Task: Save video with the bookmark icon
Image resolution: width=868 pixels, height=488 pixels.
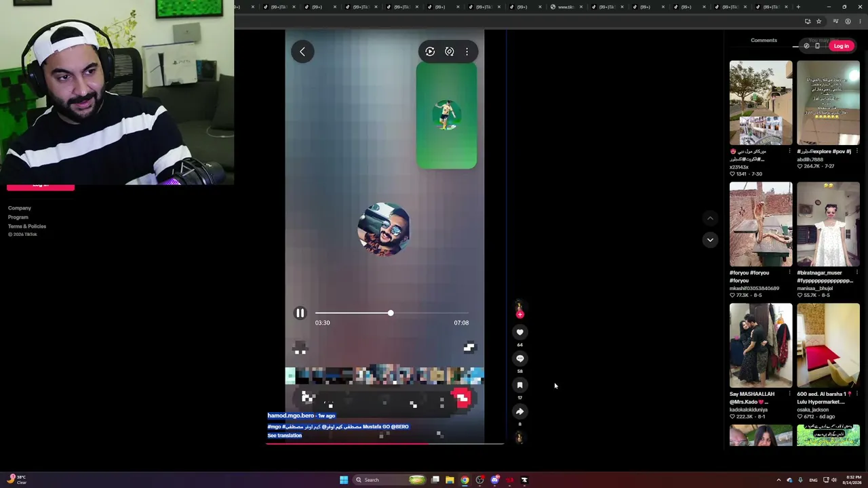Action: pyautogui.click(x=520, y=385)
